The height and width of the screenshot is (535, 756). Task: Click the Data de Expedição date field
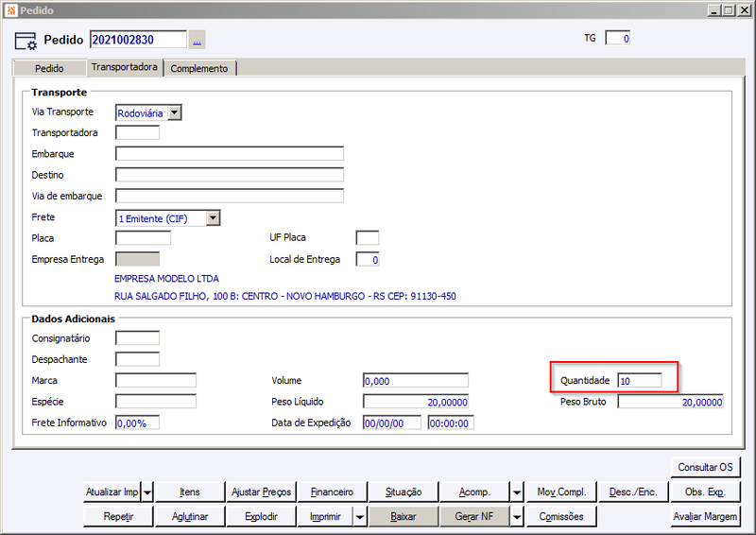[392, 423]
